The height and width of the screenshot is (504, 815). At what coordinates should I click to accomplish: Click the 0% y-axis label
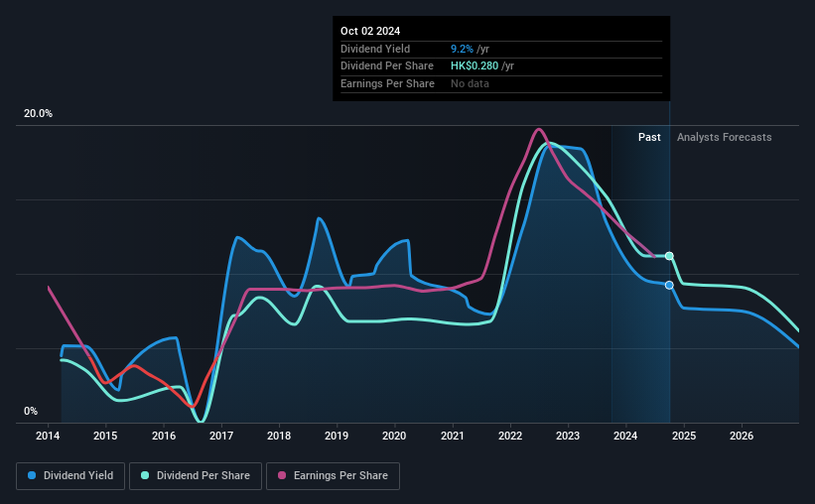click(31, 411)
